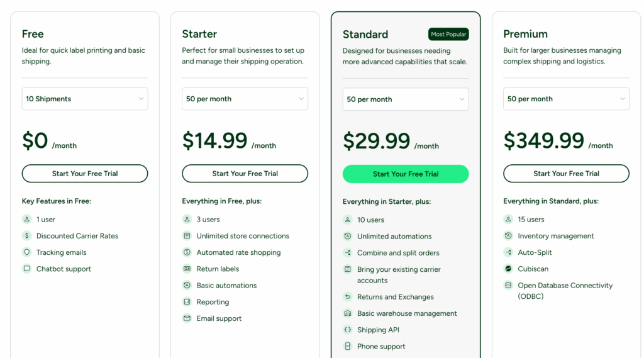Click the "Most Popular" badge on Standard

[448, 35]
